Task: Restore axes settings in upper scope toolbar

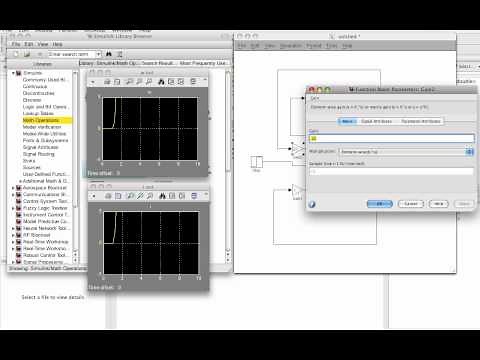Action: pos(181,82)
